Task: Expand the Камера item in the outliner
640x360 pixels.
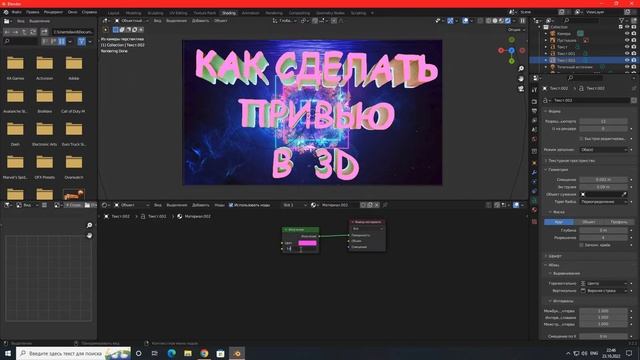Action: tap(546, 33)
